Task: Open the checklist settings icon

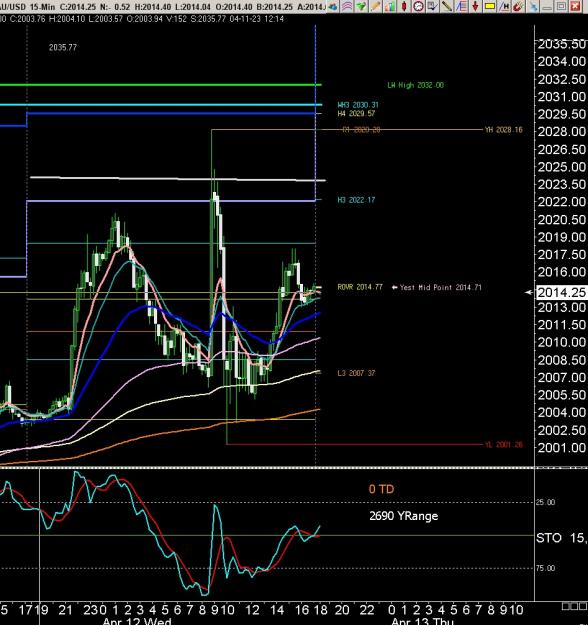Action: click(x=433, y=6)
